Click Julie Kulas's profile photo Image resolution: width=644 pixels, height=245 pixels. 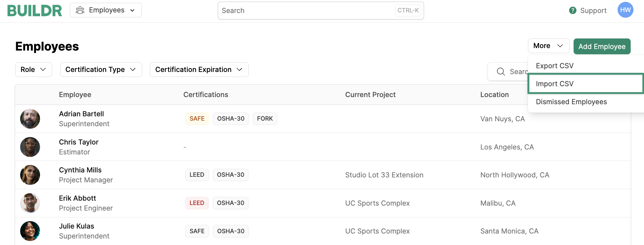30,231
